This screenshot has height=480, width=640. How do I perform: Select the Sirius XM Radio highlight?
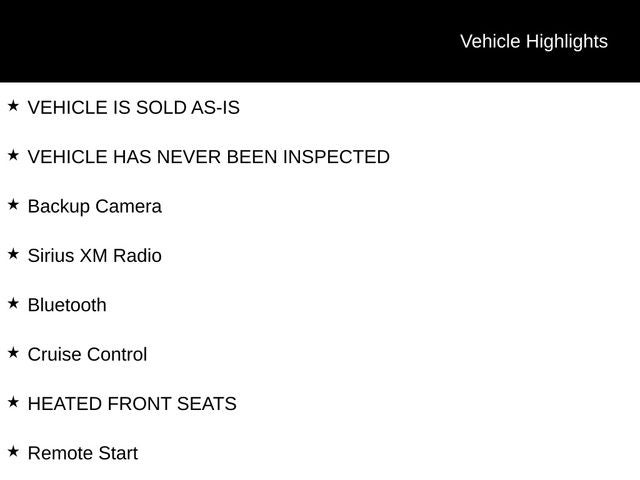94,256
